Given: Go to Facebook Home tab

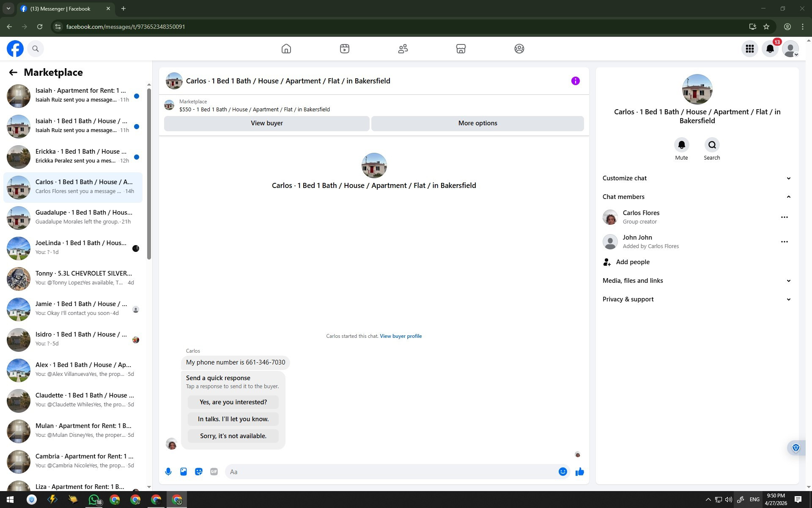Looking at the screenshot, I should click(286, 49).
